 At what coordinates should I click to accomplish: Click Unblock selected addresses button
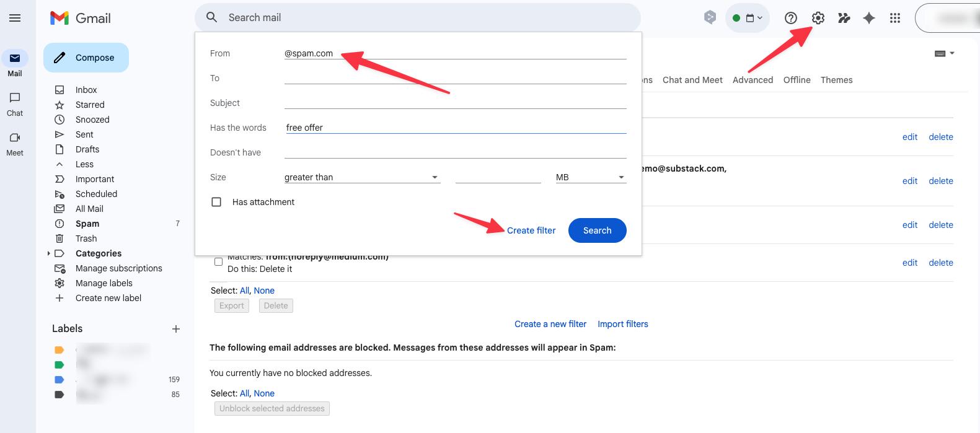tap(272, 408)
